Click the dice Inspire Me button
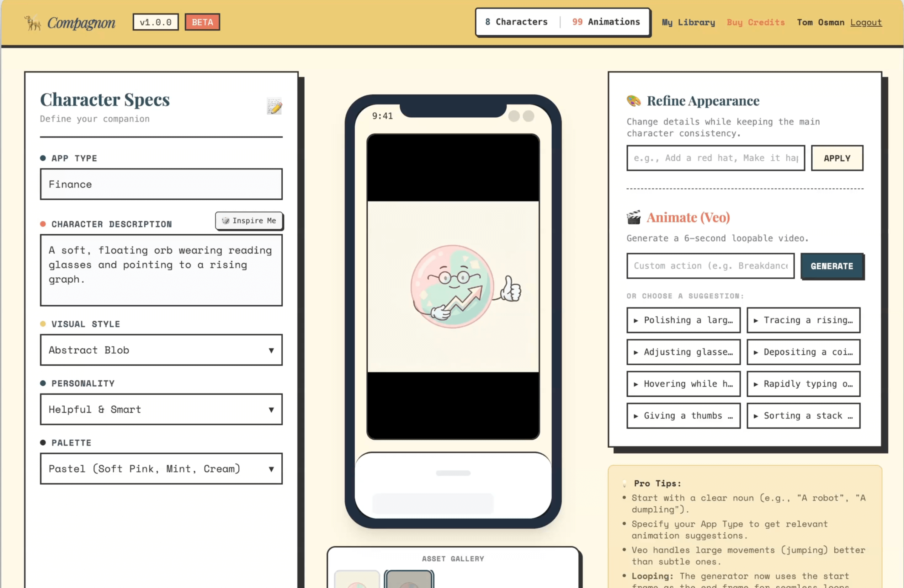Viewport: 904px width, 588px height. [249, 221]
